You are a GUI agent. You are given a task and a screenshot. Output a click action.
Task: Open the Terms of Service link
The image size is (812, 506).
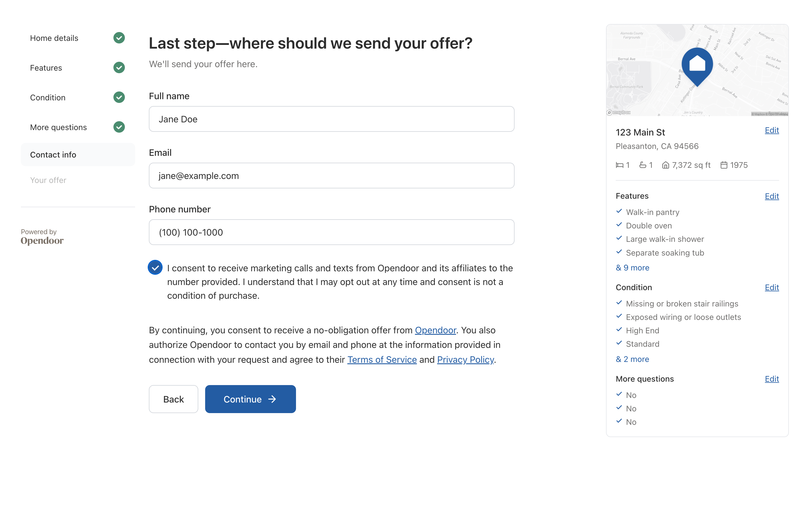382,359
